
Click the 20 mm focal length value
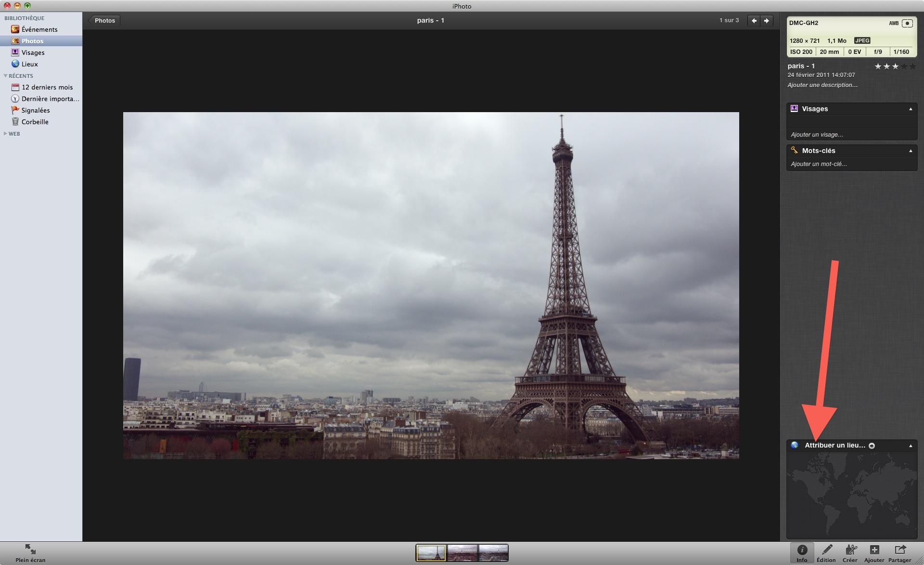pyautogui.click(x=829, y=52)
